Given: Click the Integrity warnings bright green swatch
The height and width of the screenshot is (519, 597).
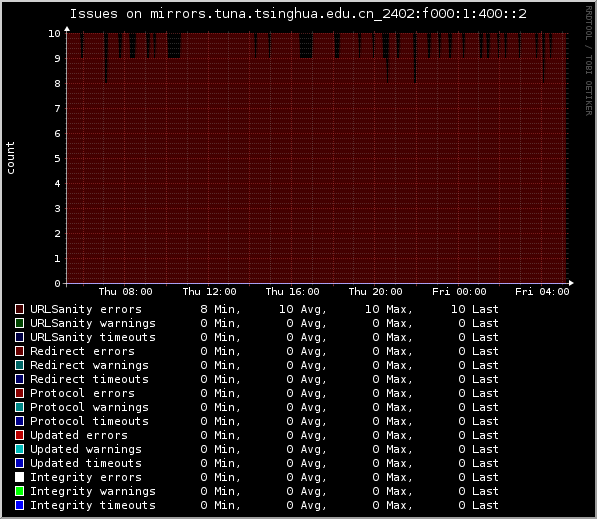Looking at the screenshot, I should (19, 491).
